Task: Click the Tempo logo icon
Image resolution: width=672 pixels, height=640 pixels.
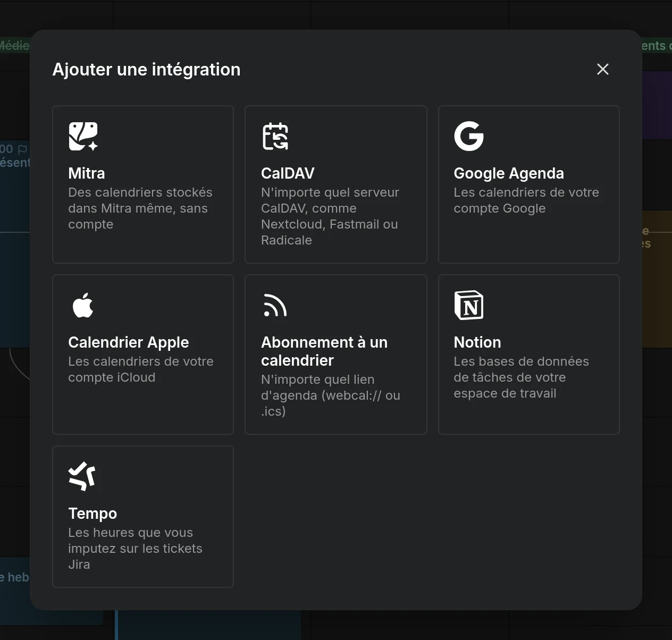Action: (82, 476)
